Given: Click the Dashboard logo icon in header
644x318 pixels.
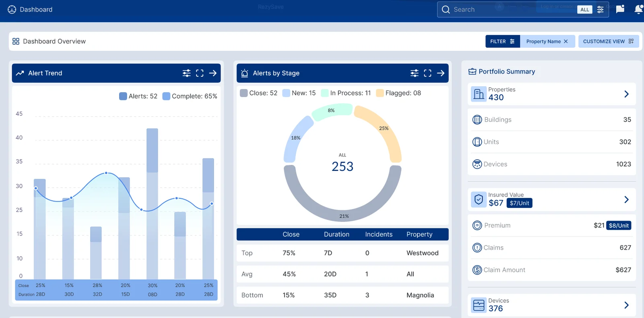Looking at the screenshot, I should (12, 10).
